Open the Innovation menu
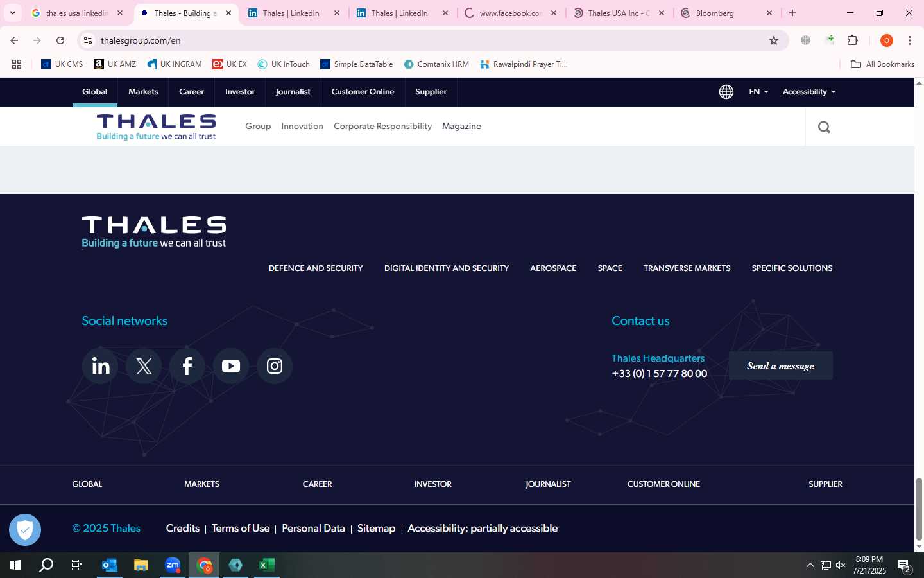924x578 pixels. coord(302,127)
